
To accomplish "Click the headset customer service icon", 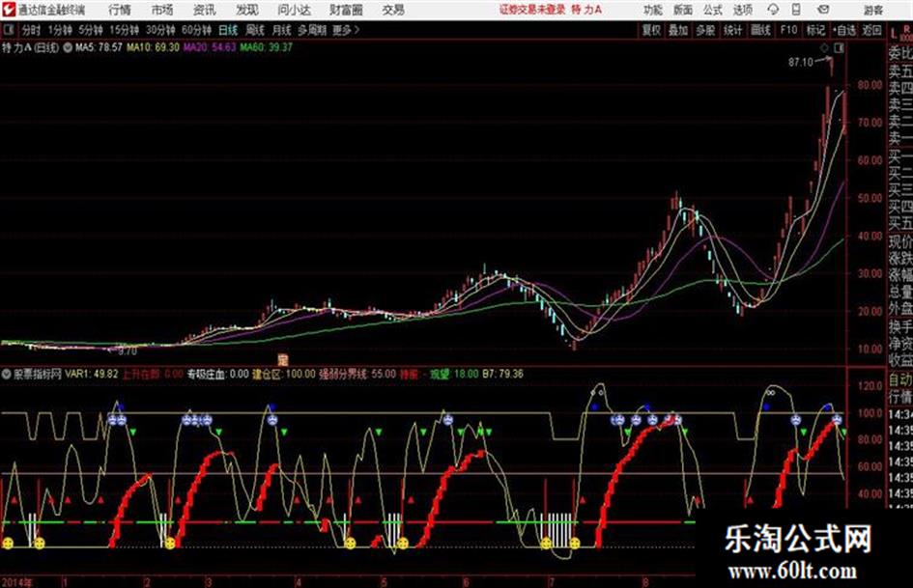I will point(773,10).
